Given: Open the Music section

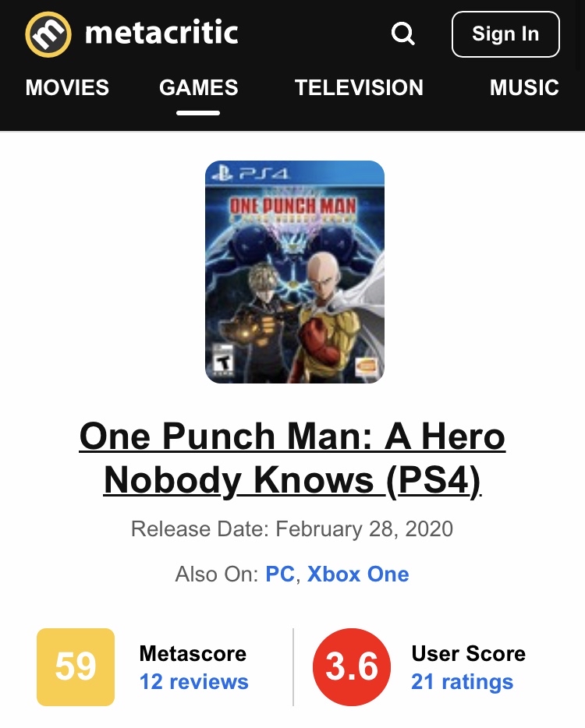Looking at the screenshot, I should pyautogui.click(x=524, y=88).
